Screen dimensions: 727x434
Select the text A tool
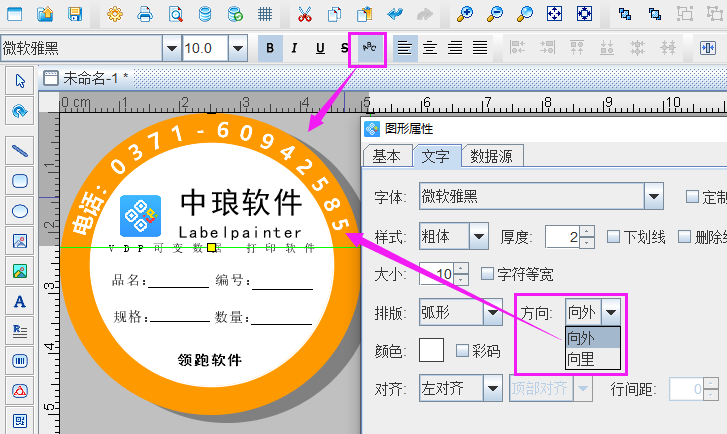coord(19,301)
